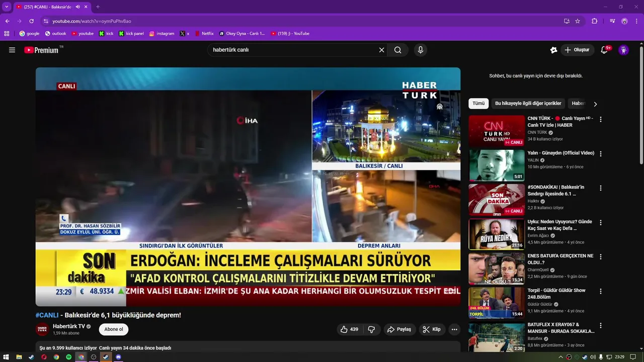Open the Chrome tab search dropdown
This screenshot has height=362, width=644.
click(7, 7)
